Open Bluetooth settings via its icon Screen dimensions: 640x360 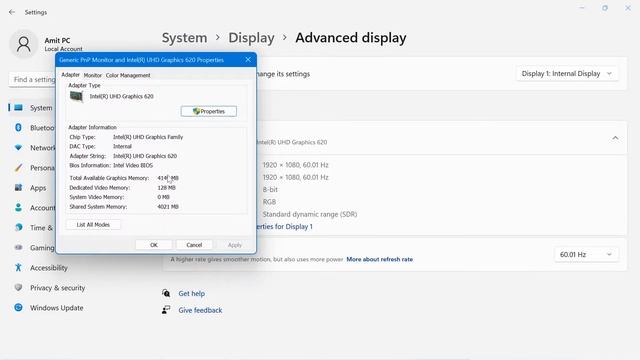click(18, 128)
